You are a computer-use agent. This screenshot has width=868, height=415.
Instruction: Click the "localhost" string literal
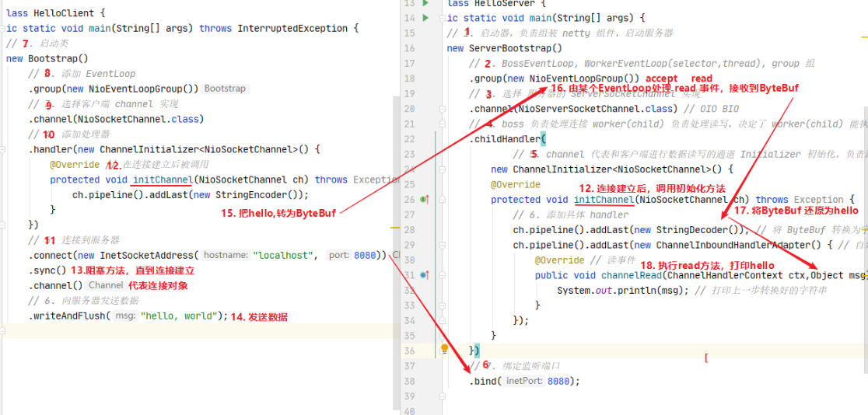[x=283, y=255]
